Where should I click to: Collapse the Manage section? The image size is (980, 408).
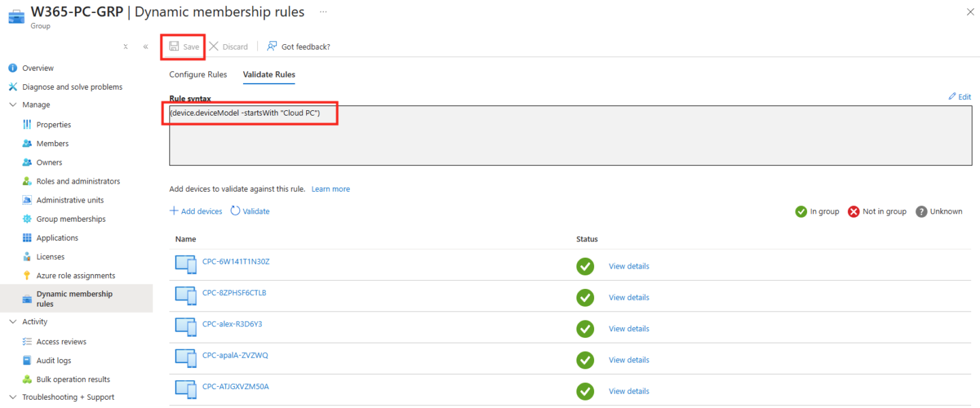click(x=12, y=105)
